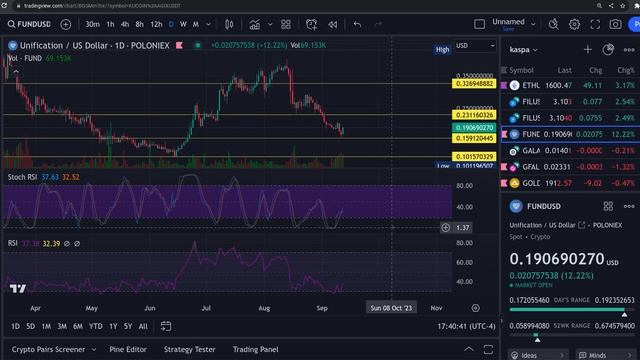Open the Unification / US Dollar external link
This screenshot has width=640, height=360.
pyautogui.click(x=582, y=225)
